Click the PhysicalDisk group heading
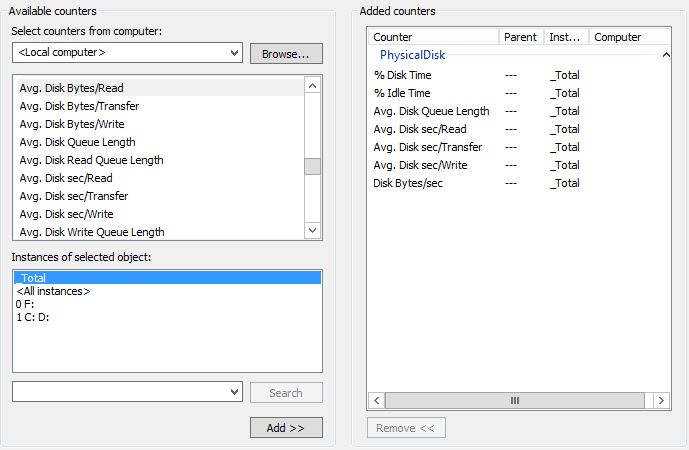Image resolution: width=689 pixels, height=450 pixels. (412, 55)
